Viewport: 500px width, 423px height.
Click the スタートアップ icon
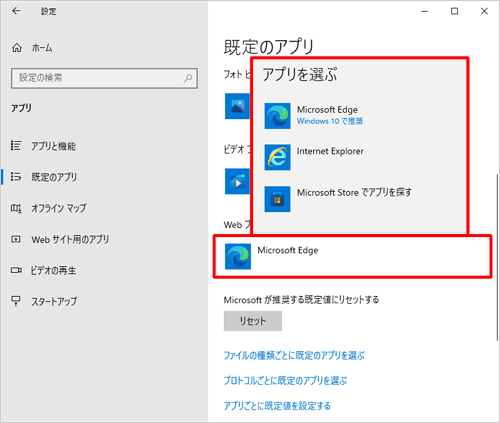click(x=16, y=301)
